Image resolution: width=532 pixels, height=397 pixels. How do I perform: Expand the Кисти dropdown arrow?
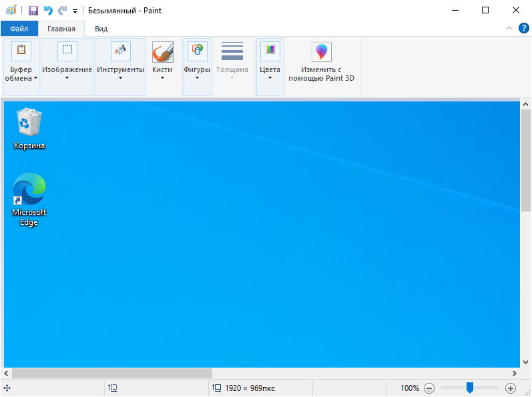coord(162,78)
